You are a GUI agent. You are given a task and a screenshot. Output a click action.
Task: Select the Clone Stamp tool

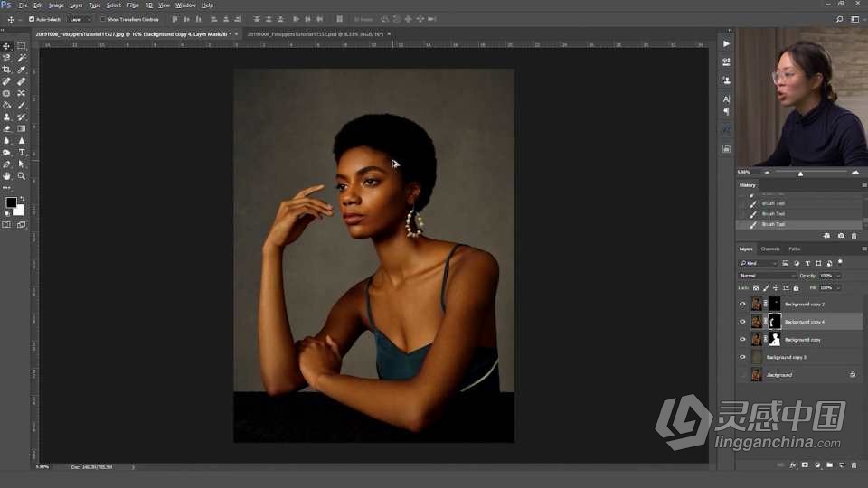pyautogui.click(x=6, y=117)
